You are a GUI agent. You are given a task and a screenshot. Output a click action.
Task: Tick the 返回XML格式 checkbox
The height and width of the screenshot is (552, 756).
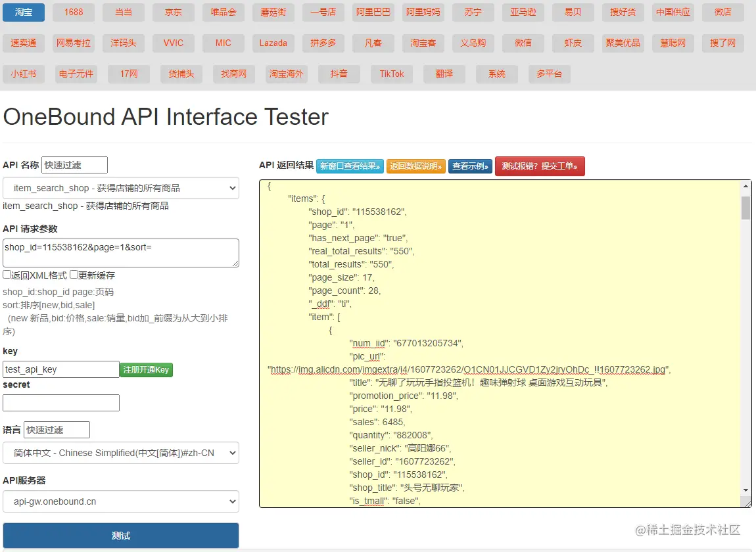click(x=7, y=275)
